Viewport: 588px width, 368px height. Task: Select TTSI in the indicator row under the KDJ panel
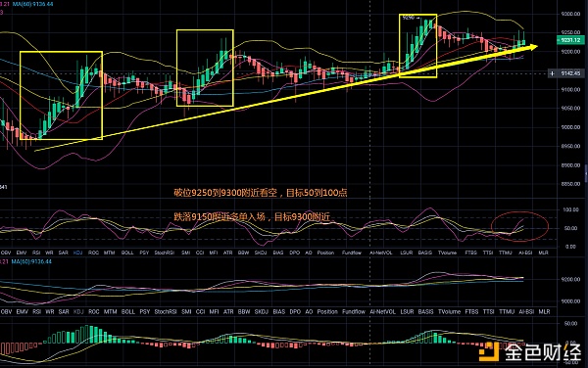(487, 253)
